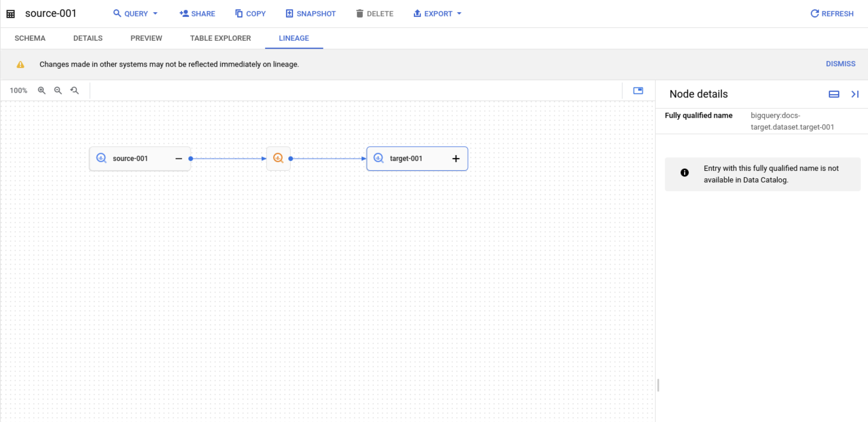Click the collapse source-001 node button
868x422 pixels.
point(178,158)
